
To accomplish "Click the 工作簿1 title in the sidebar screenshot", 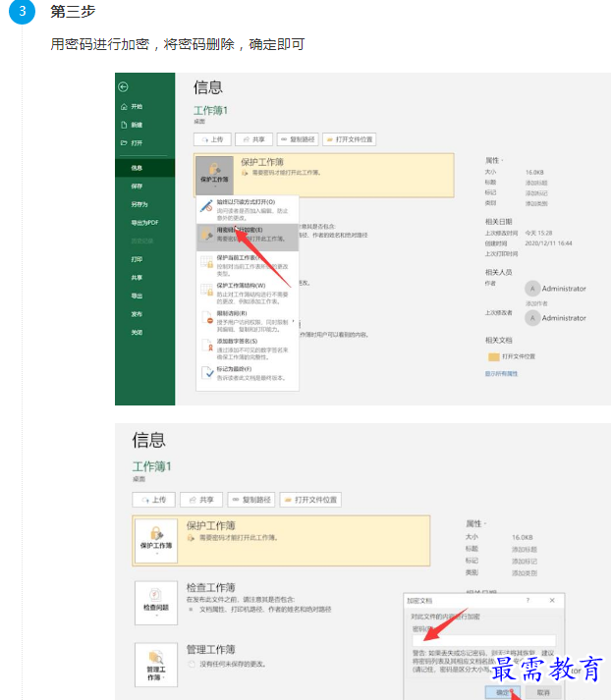I will pos(211,110).
